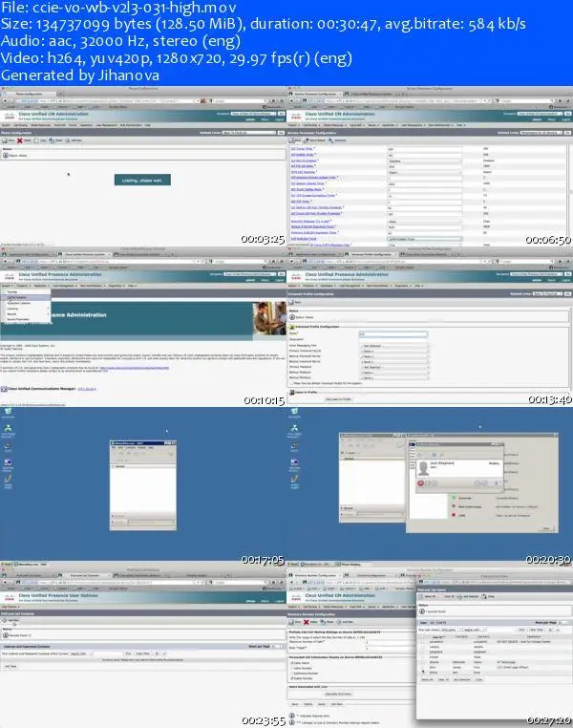Screen dimensions: 573x728
Task: Click red Delete X icon in 00:03:25 frame
Action: (19, 140)
